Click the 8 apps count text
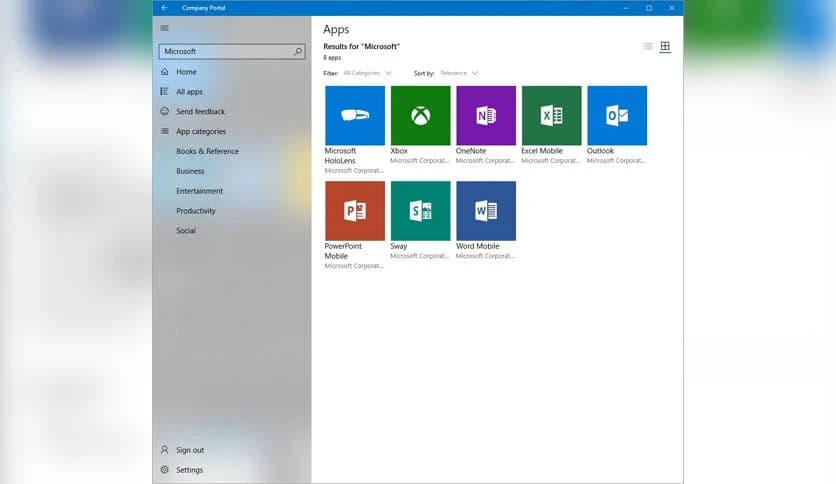This screenshot has height=484, width=836. tap(332, 58)
